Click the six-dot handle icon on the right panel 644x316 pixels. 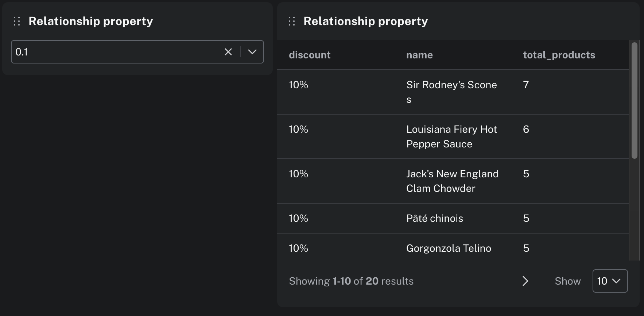(x=291, y=21)
